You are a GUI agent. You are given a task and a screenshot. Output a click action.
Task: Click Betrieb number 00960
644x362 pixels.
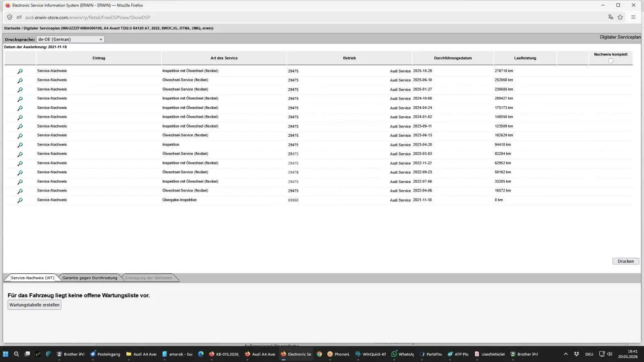tap(293, 200)
